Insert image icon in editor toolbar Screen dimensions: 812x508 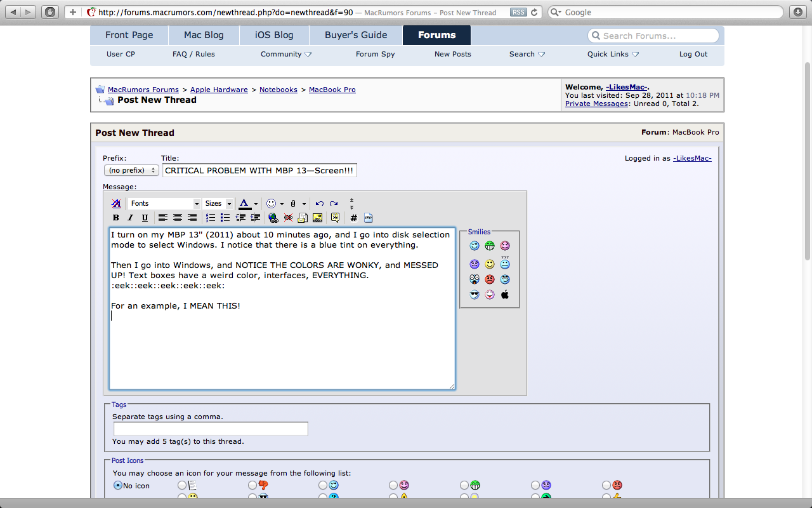[x=317, y=218]
